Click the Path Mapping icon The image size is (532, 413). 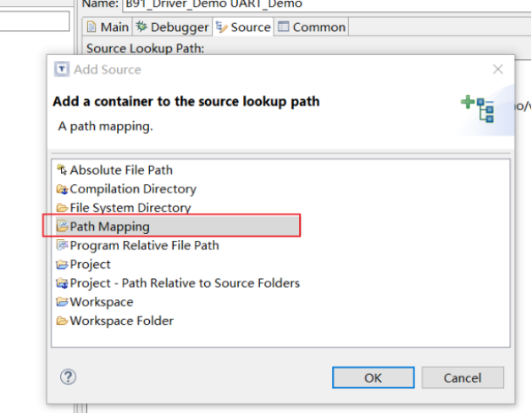[x=62, y=226]
